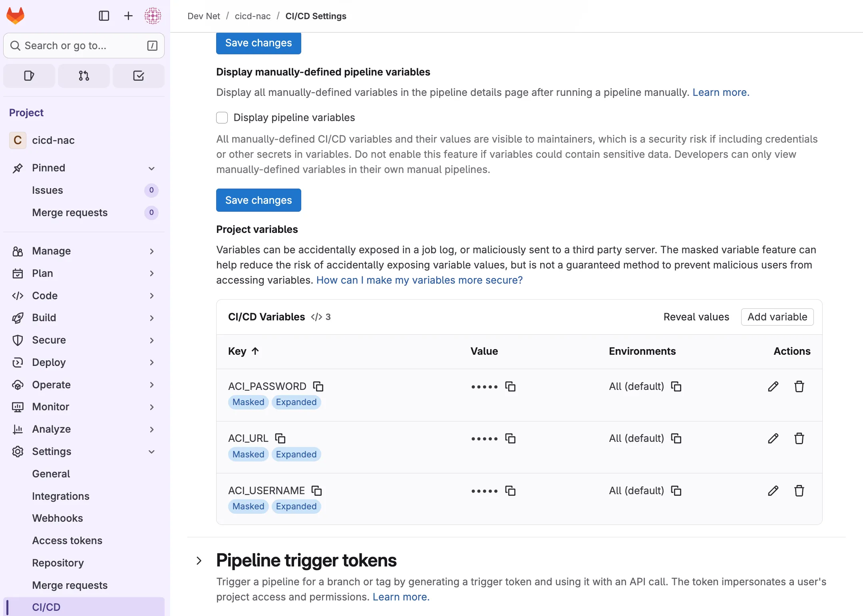Collapse the Pinned sidebar section
Image resolution: width=863 pixels, height=616 pixels.
click(x=151, y=168)
